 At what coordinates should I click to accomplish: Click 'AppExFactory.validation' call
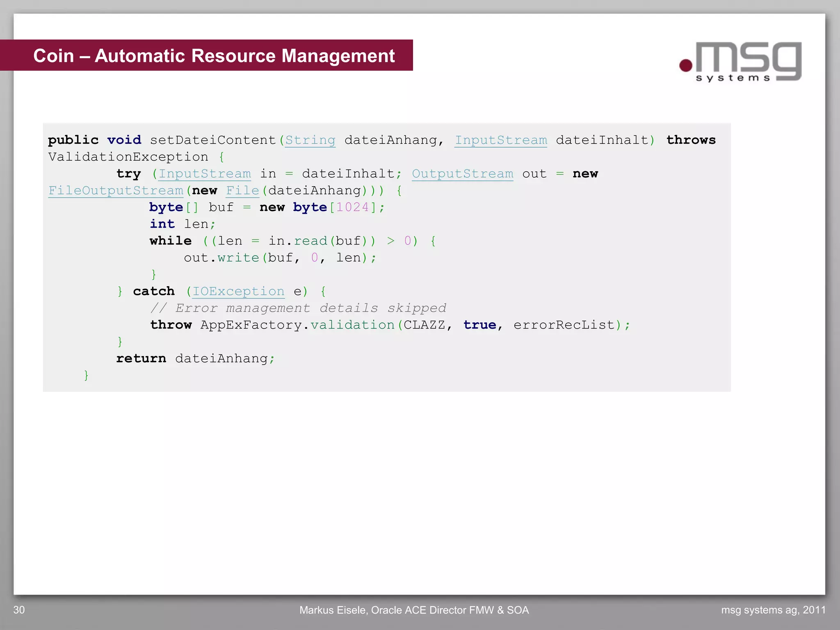pyautogui.click(x=298, y=325)
